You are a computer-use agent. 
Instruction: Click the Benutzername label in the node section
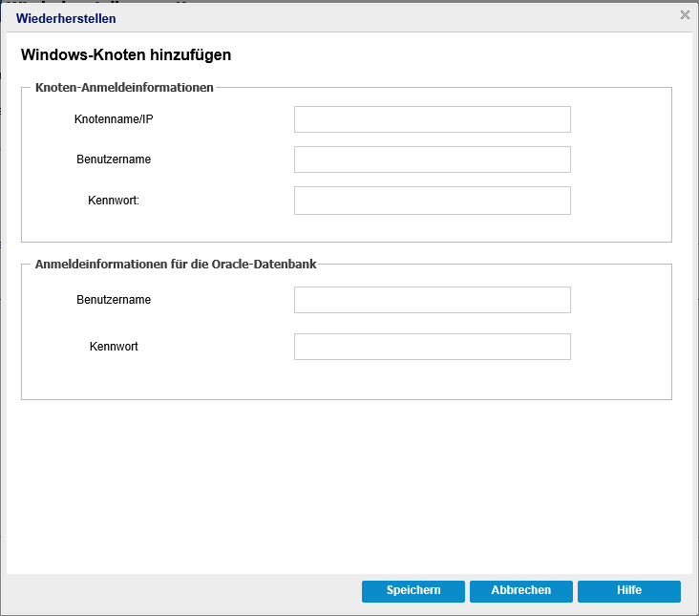pos(114,159)
